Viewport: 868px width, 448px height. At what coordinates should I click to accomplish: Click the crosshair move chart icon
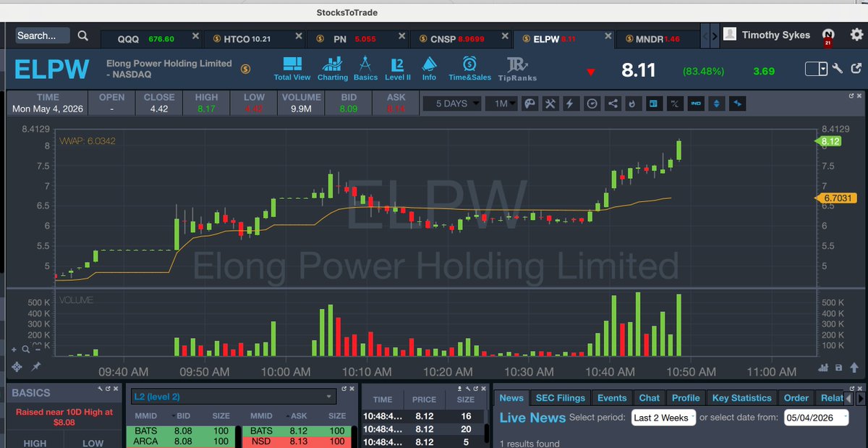point(17,367)
